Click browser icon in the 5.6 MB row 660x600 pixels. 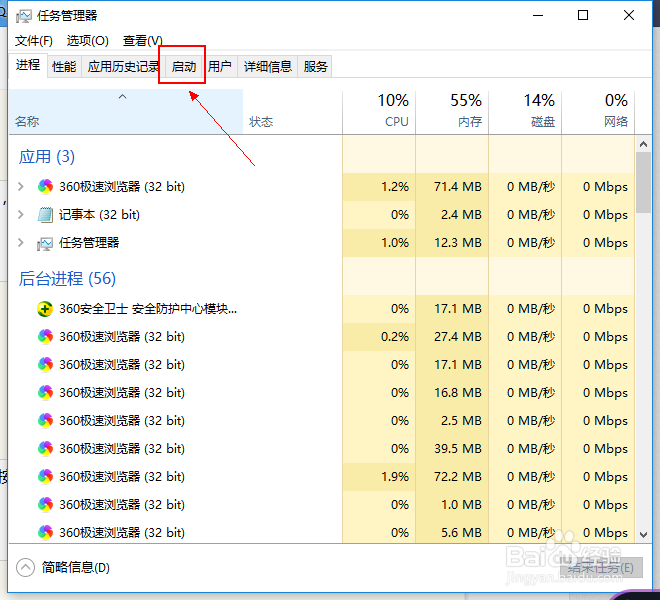[45, 533]
